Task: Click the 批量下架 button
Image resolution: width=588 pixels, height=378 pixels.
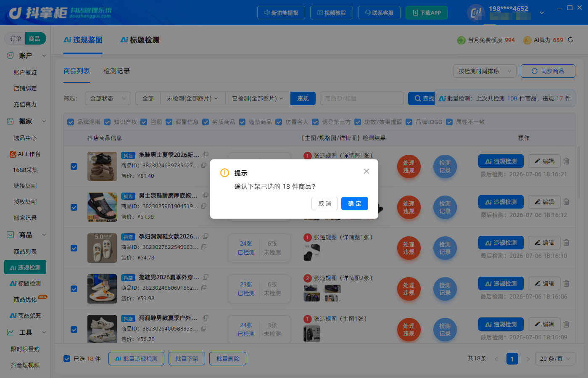Action: [187, 359]
